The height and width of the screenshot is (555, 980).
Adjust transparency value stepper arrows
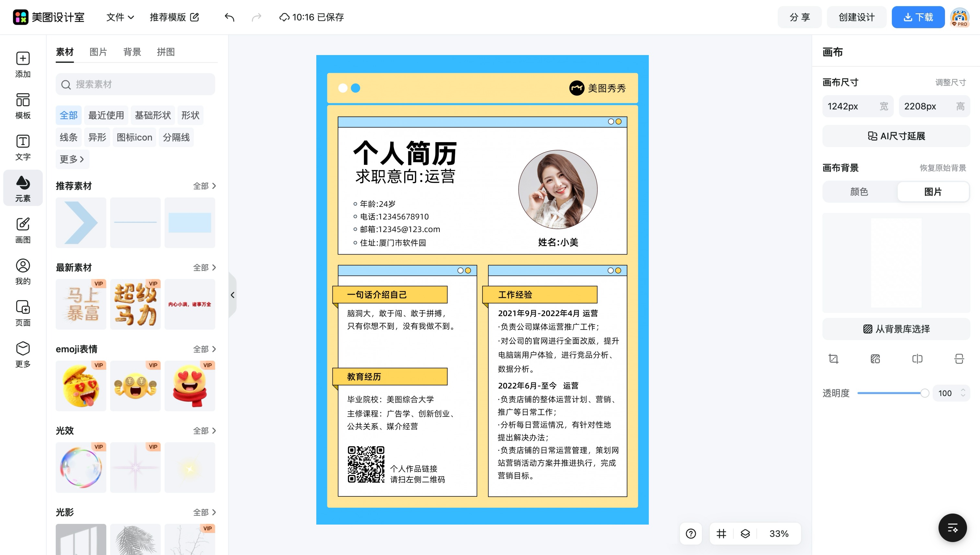pos(963,393)
